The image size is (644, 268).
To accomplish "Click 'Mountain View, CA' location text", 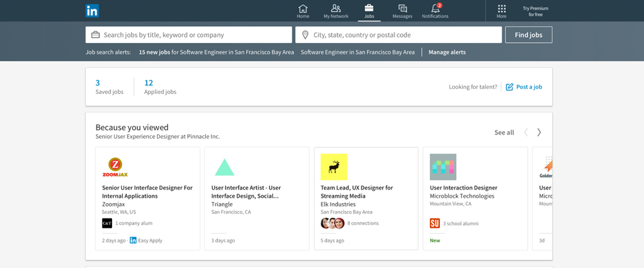I will tap(451, 204).
